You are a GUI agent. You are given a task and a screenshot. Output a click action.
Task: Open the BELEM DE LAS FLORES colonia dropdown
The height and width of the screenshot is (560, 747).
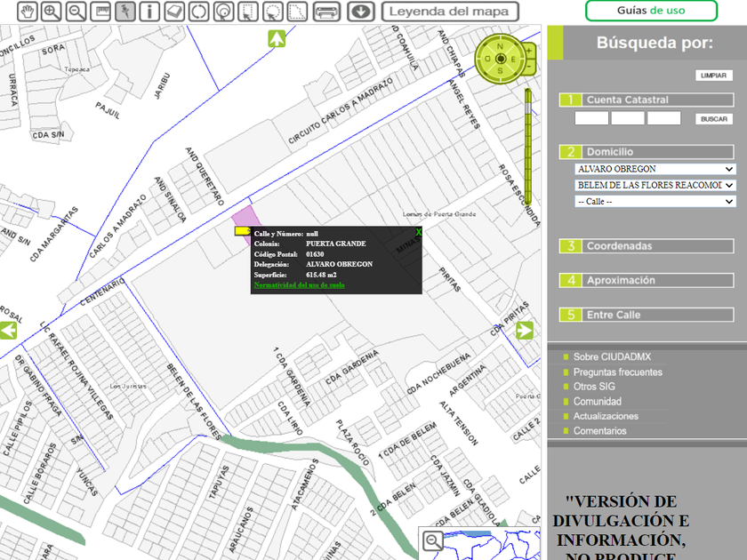[655, 185]
